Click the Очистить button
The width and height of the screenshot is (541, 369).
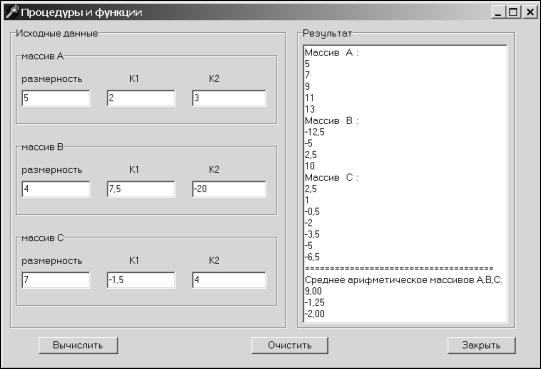[x=289, y=345]
